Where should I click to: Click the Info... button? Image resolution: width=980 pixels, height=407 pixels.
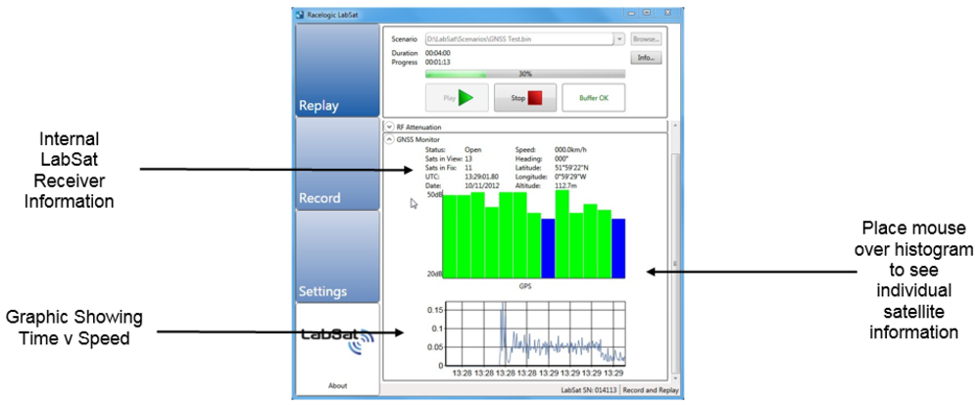[647, 58]
